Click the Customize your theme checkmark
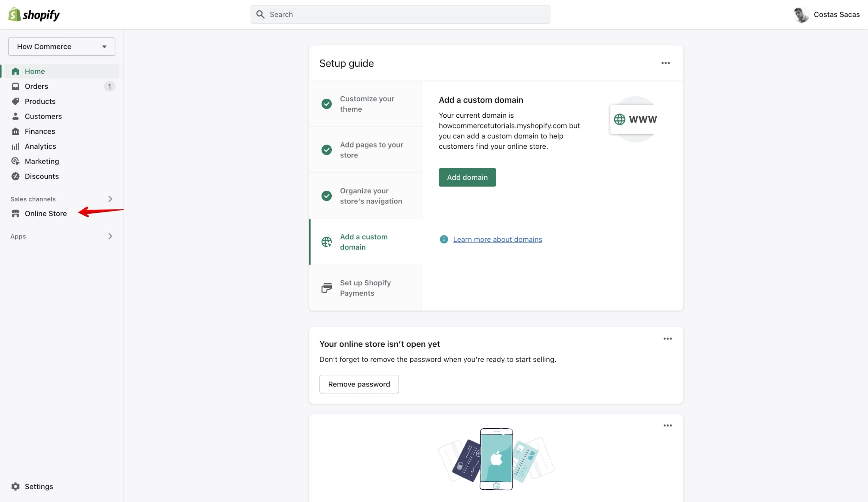Screen dimensions: 868x502 pos(327,104)
